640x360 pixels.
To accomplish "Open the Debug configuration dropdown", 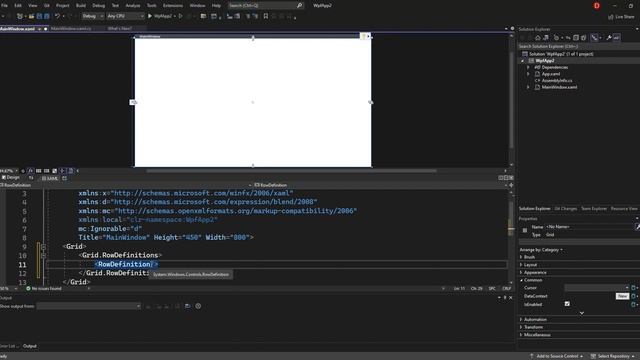I will pos(92,16).
